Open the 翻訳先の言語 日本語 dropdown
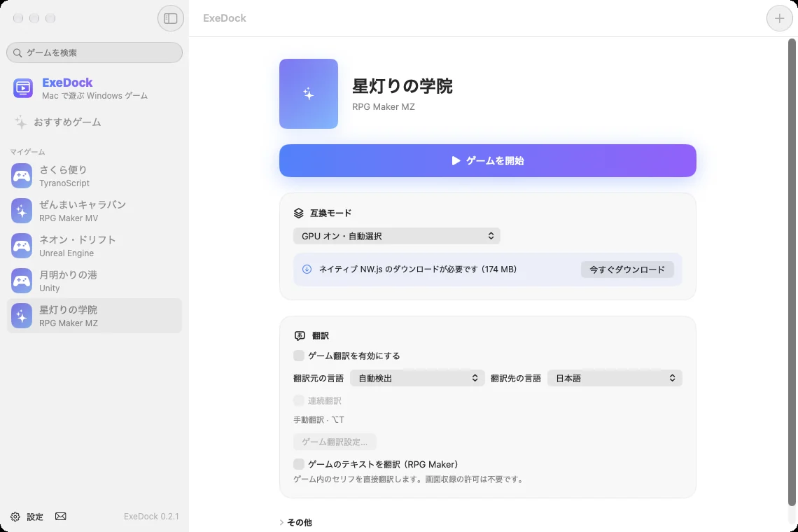This screenshot has width=798, height=532. (615, 378)
